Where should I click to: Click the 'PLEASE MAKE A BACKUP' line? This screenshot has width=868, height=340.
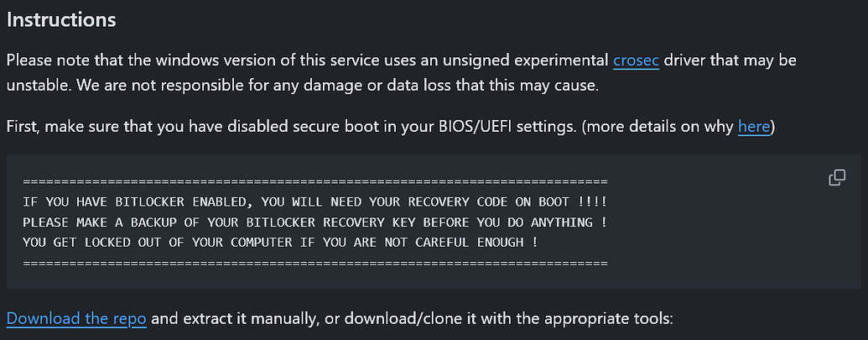(x=315, y=222)
